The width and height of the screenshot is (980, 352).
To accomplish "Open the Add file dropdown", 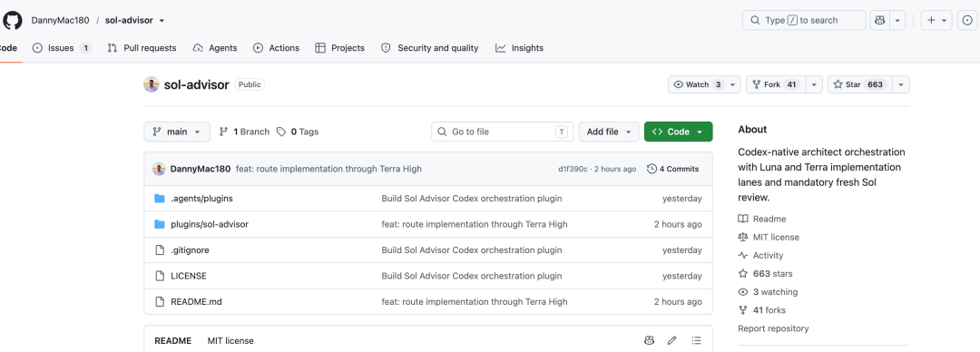I will (610, 132).
